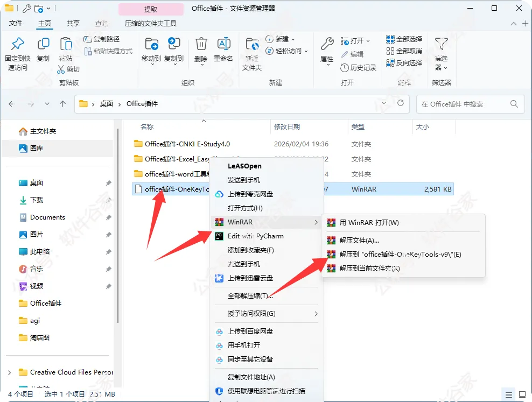Click the Forward navigation arrow
This screenshot has height=402, width=532.
[x=31, y=104]
